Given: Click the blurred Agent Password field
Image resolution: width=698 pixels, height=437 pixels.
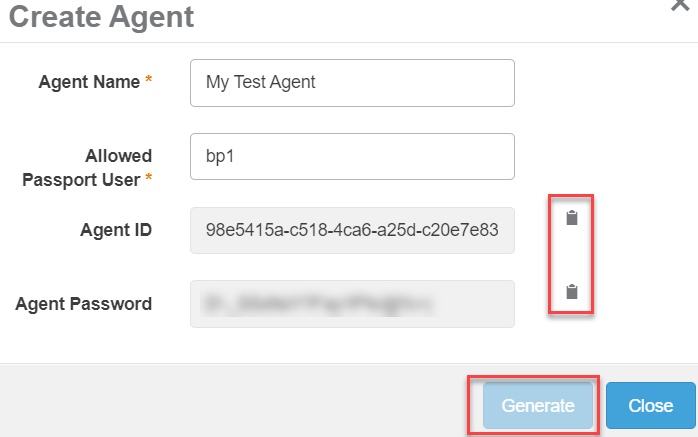Looking at the screenshot, I should click(352, 304).
